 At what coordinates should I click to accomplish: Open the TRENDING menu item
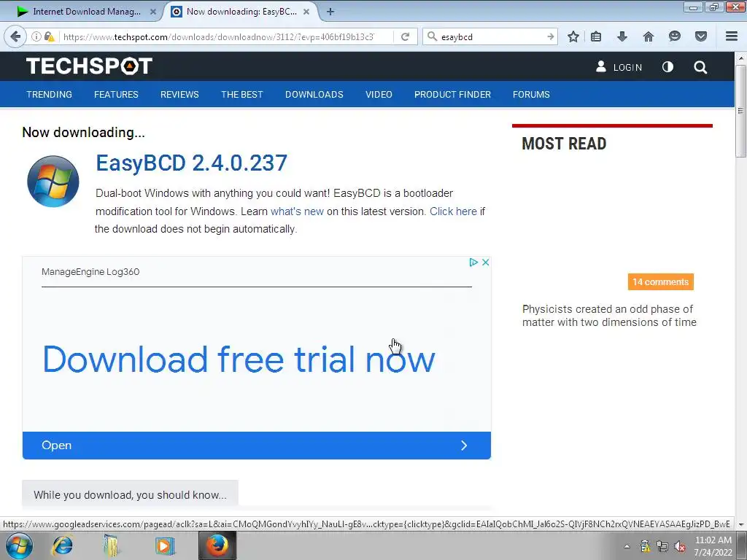49,94
